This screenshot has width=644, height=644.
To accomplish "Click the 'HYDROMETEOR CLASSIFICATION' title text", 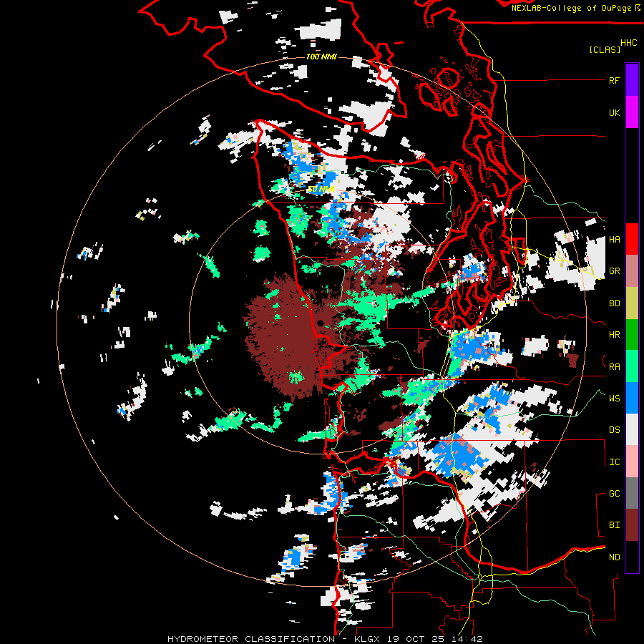I will [x=251, y=639].
